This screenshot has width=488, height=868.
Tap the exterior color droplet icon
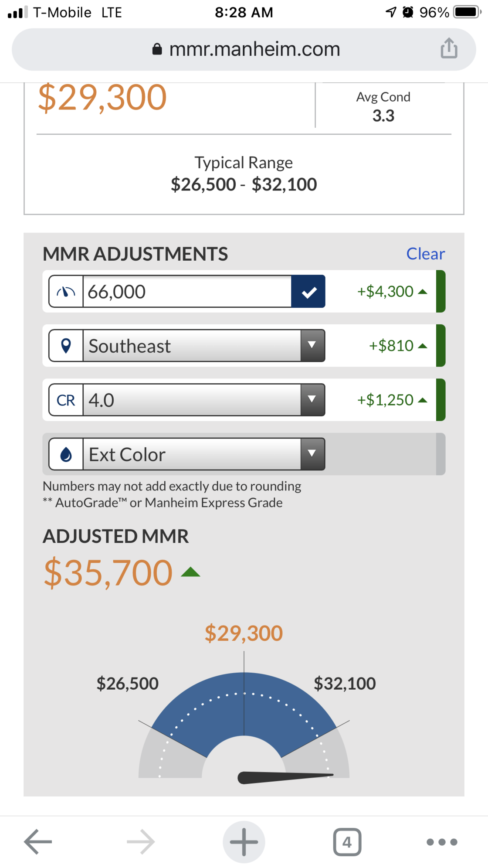pyautogui.click(x=66, y=454)
